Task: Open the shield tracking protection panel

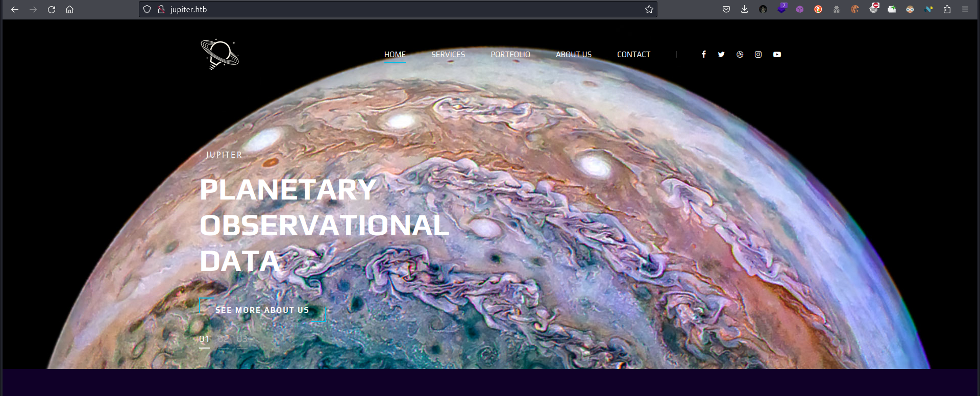Action: (x=147, y=9)
